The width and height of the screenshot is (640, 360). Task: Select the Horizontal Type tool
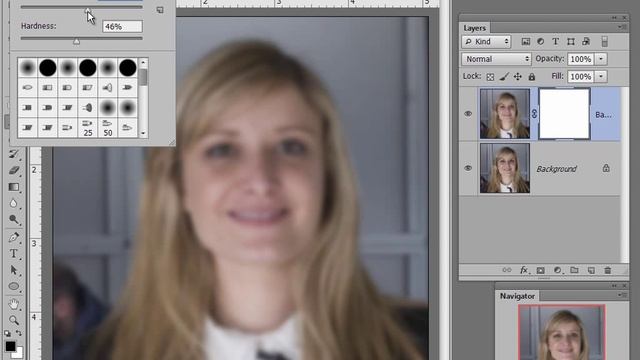click(13, 253)
